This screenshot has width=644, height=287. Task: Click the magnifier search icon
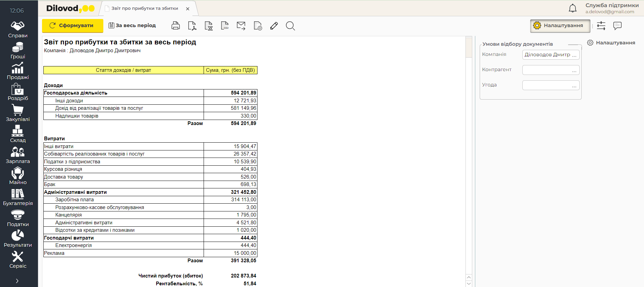[x=290, y=26]
